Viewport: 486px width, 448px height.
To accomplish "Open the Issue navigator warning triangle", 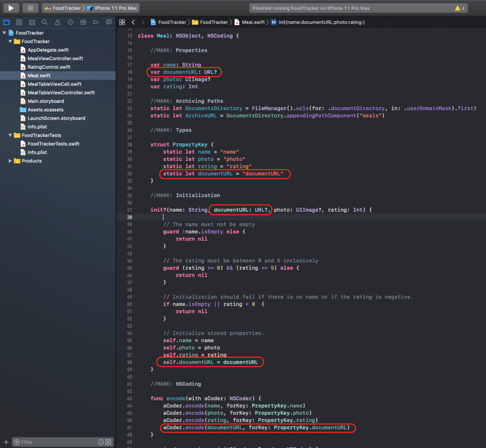I will pyautogui.click(x=57, y=22).
